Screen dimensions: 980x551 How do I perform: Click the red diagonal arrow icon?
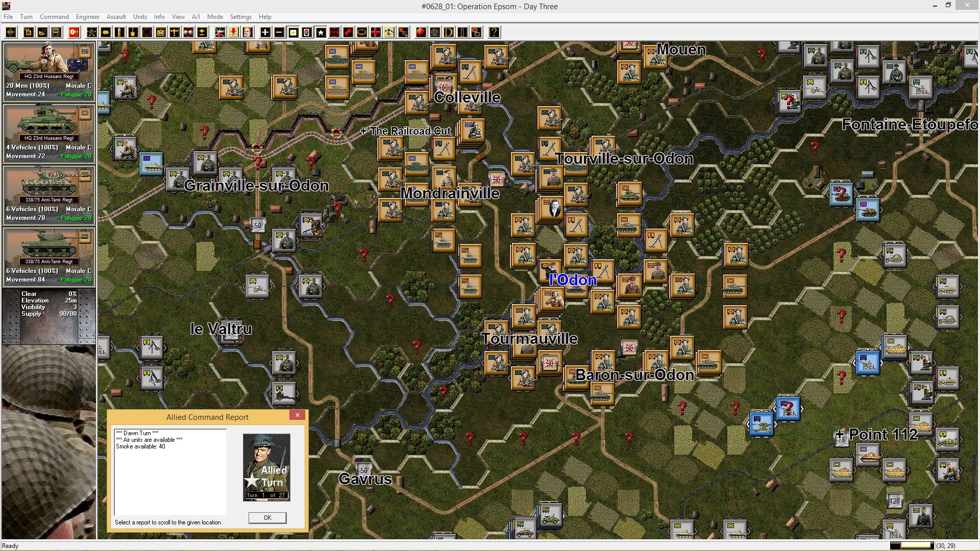click(x=348, y=32)
